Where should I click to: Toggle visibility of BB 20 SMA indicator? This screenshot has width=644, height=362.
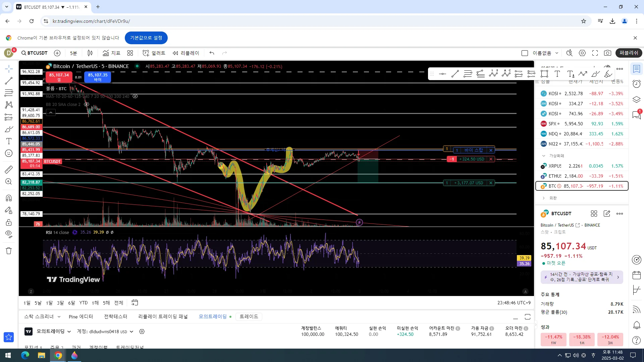[87, 105]
